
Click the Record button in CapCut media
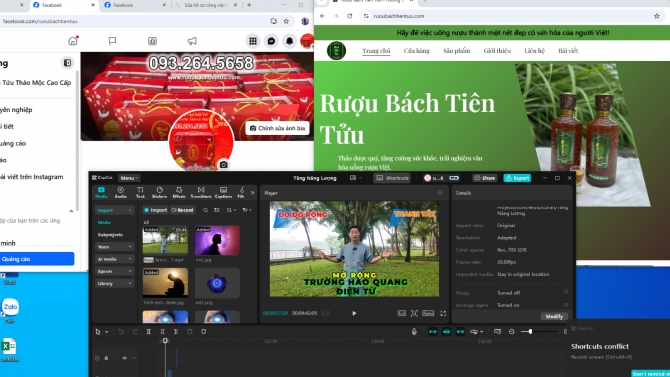[182, 210]
